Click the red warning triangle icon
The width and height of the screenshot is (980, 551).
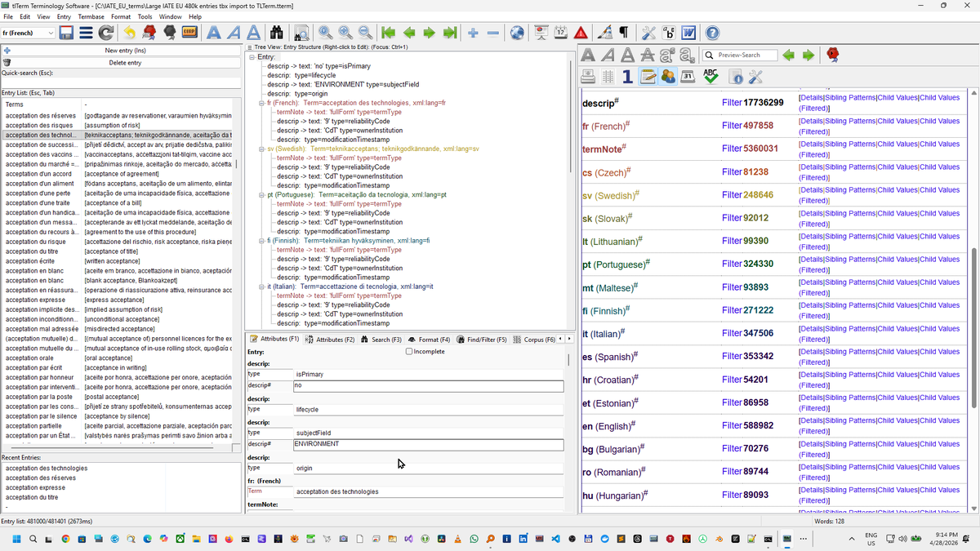(581, 33)
